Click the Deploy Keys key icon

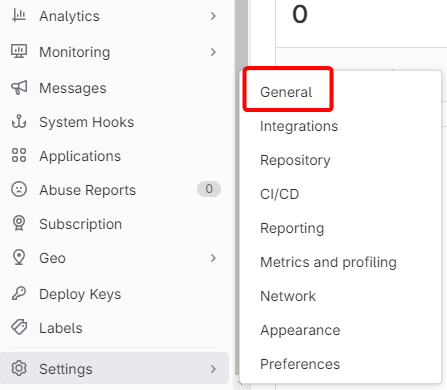tap(19, 294)
